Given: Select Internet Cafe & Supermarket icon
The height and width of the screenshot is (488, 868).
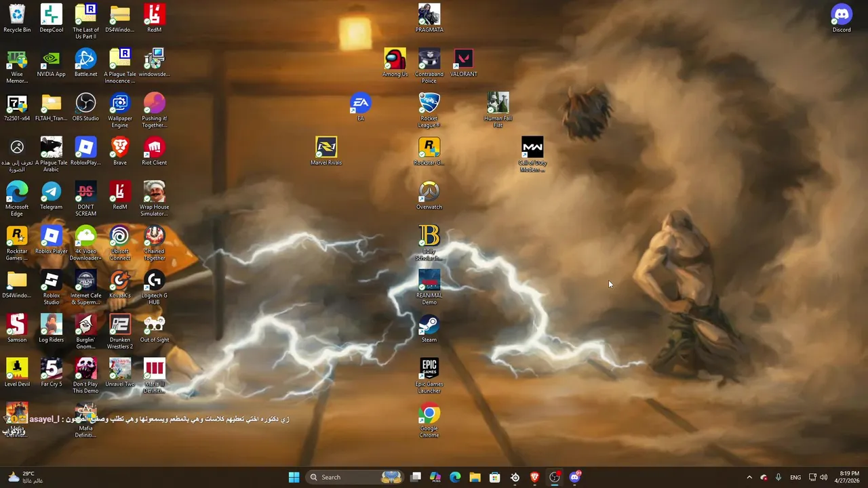Looking at the screenshot, I should pos(85,287).
